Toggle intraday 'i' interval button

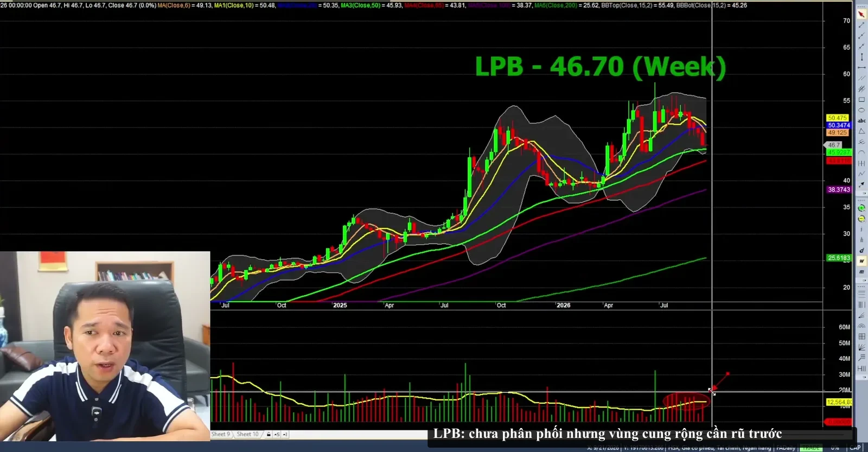tap(861, 230)
